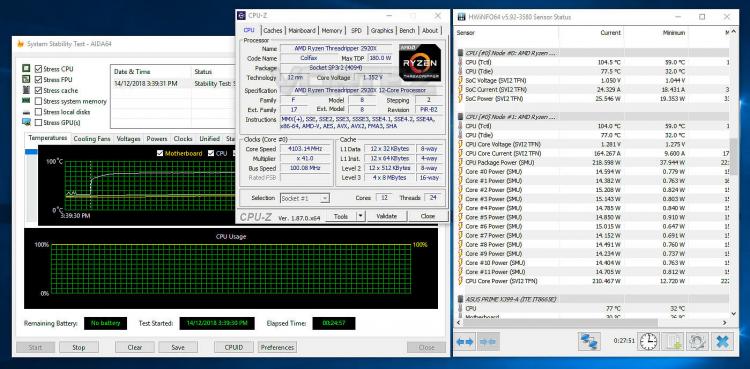Open the Graphics tab in CPU-Z
The image size is (750, 369).
click(382, 31)
